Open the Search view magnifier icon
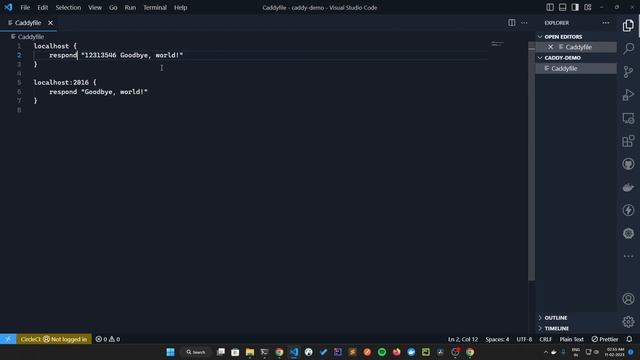Screen dimensions: 640x360 pyautogui.click(x=628, y=49)
